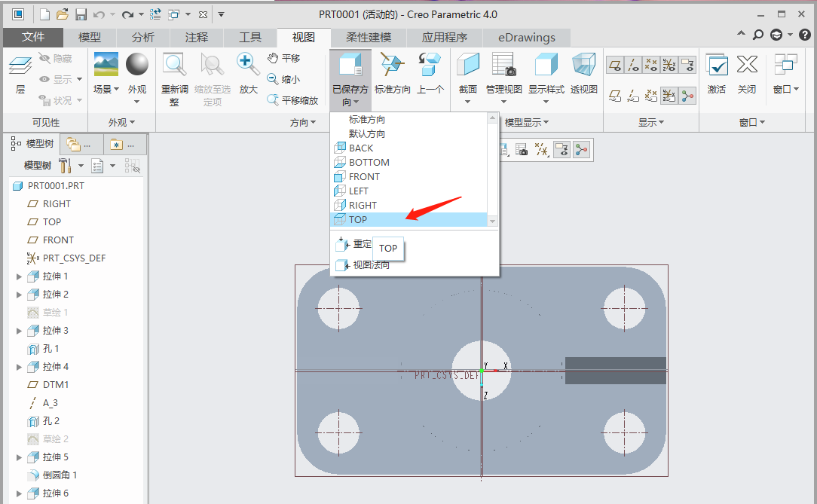Select the Pan (平移) tool

click(x=284, y=58)
